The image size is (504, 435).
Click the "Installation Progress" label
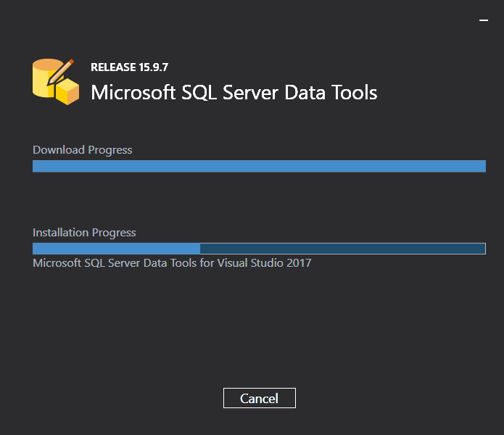click(x=84, y=233)
